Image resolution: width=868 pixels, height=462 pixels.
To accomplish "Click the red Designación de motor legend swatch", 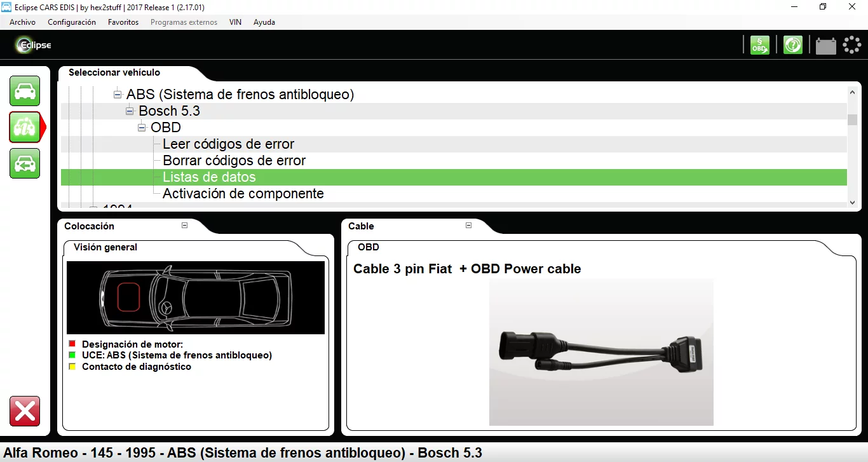I will point(72,344).
